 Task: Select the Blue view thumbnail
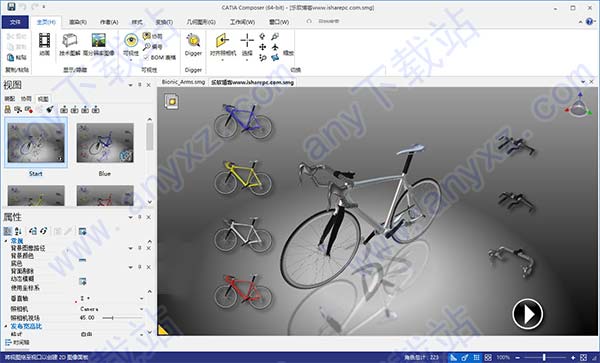click(105, 143)
